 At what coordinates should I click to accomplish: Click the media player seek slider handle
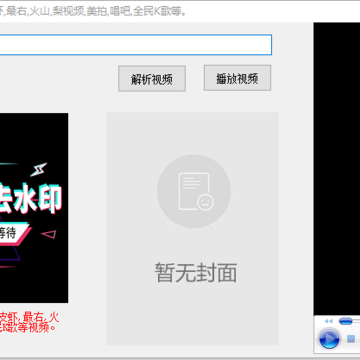pyautogui.click(x=346, y=321)
